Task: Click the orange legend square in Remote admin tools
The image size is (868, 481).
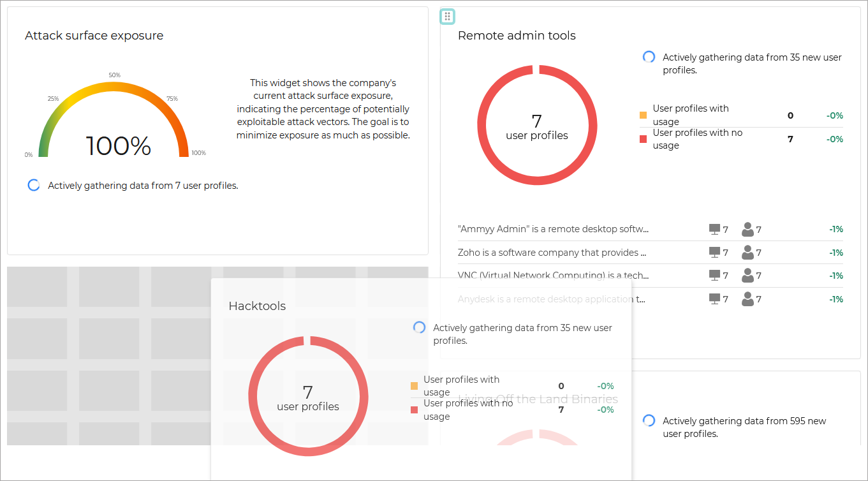Action: pos(643,115)
